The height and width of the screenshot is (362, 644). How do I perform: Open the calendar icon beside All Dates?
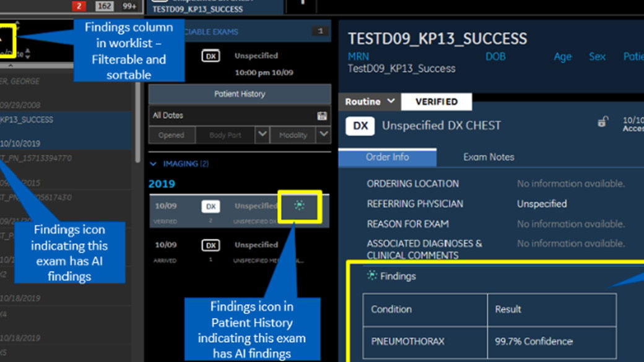coord(322,116)
